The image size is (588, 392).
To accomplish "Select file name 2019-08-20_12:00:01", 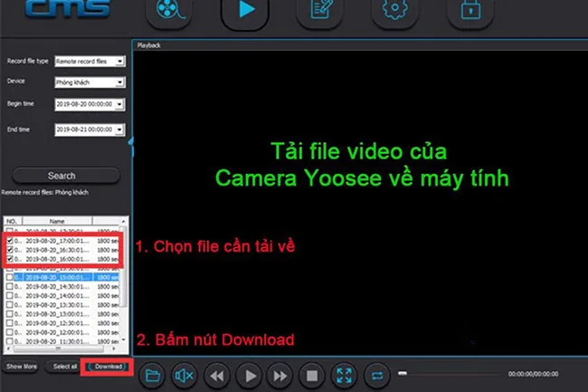I will [57, 332].
